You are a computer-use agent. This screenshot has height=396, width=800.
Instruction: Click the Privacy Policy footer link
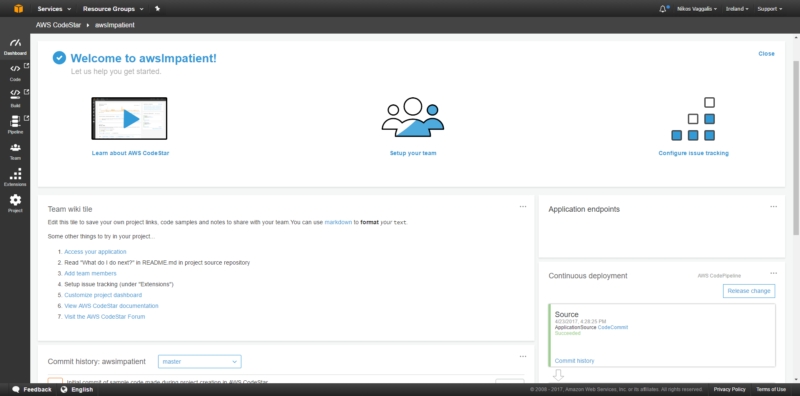pyautogui.click(x=730, y=389)
